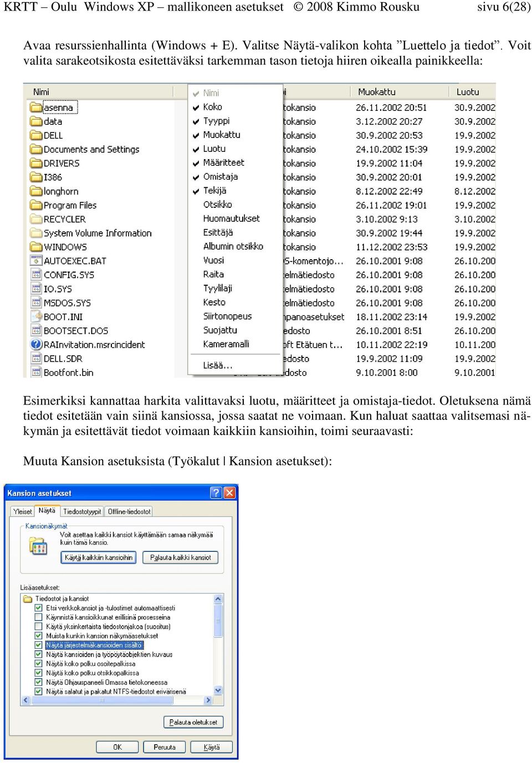Select the Näytä tab
532x763 pixels.
[x=47, y=510]
